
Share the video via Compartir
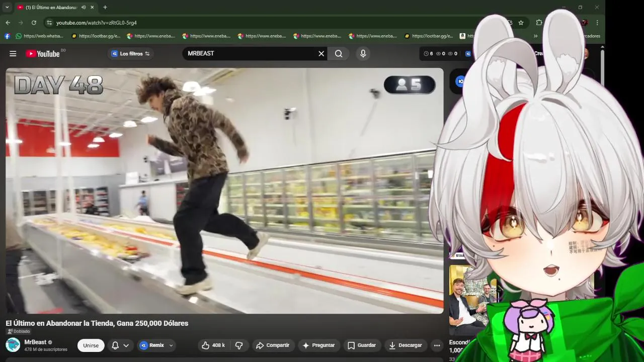tap(272, 345)
